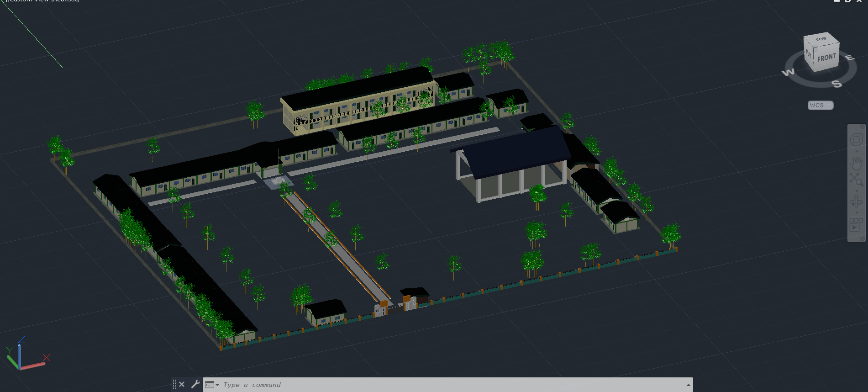This screenshot has height=392, width=868.
Task: Open the WCS coordinate system dropdown
Action: [821, 106]
